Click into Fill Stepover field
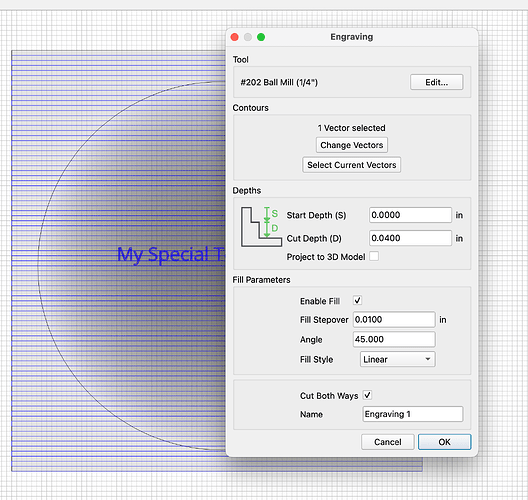The image size is (528, 500). point(394,319)
